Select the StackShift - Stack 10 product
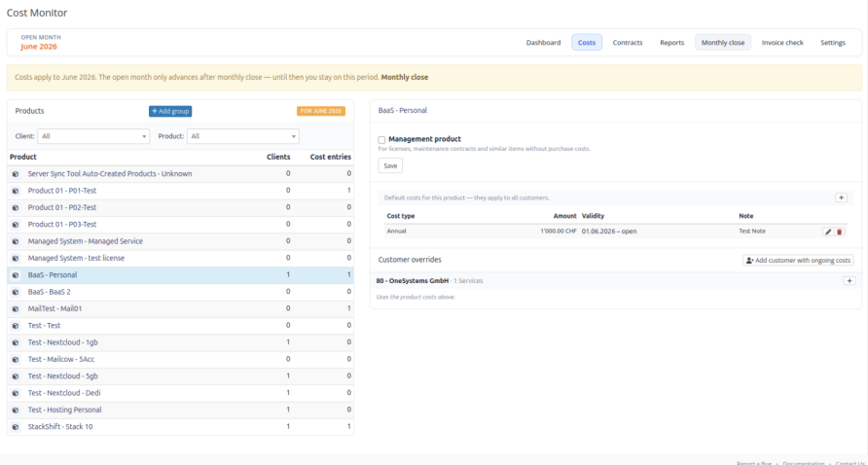Screen dimensions: 868x465 [x=180, y=427]
